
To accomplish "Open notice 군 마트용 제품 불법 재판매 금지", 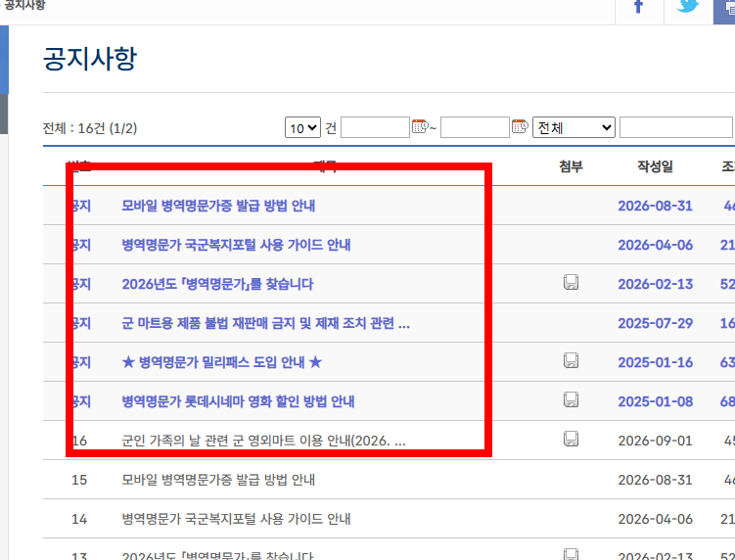I will click(266, 324).
